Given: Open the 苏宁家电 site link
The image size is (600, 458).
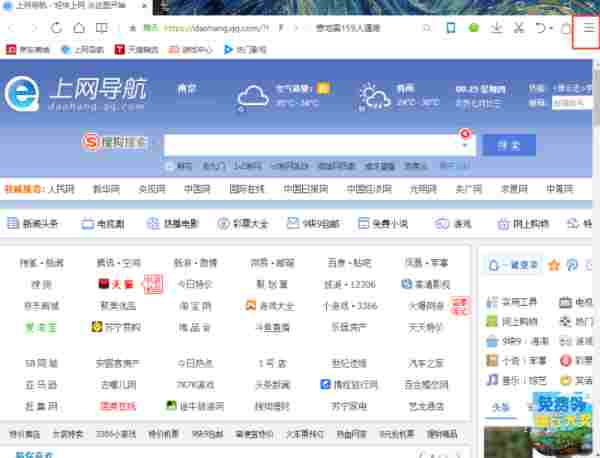Looking at the screenshot, I should point(349,406).
